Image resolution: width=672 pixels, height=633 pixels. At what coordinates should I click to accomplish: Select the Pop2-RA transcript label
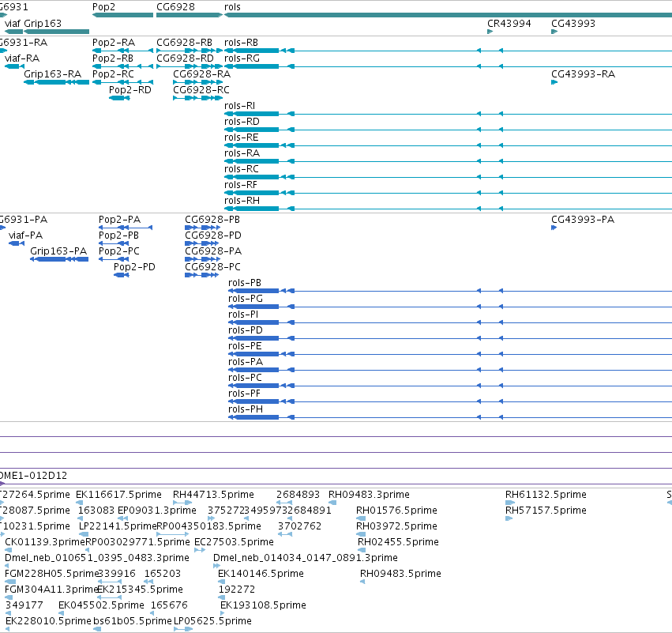114,42
